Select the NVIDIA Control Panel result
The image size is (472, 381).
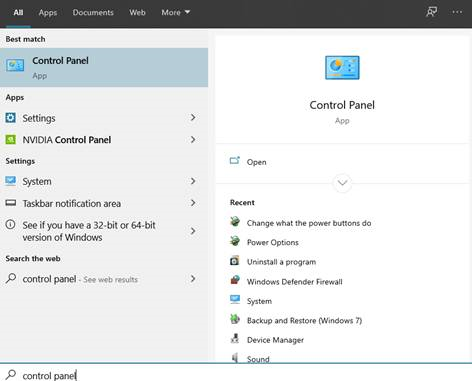104,140
